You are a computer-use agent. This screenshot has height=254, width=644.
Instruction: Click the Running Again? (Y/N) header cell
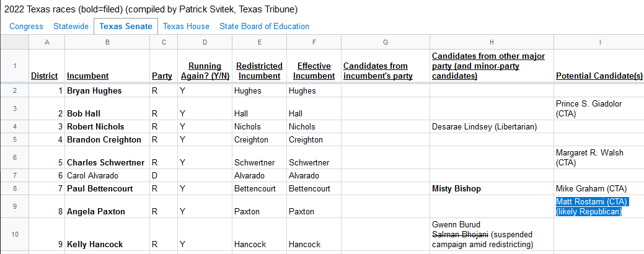click(205, 66)
